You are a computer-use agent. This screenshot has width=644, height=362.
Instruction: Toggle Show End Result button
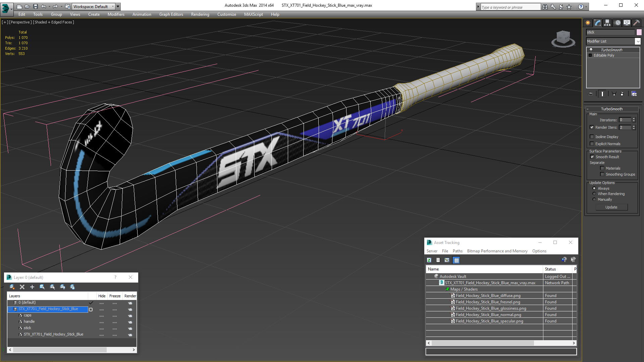pyautogui.click(x=602, y=94)
